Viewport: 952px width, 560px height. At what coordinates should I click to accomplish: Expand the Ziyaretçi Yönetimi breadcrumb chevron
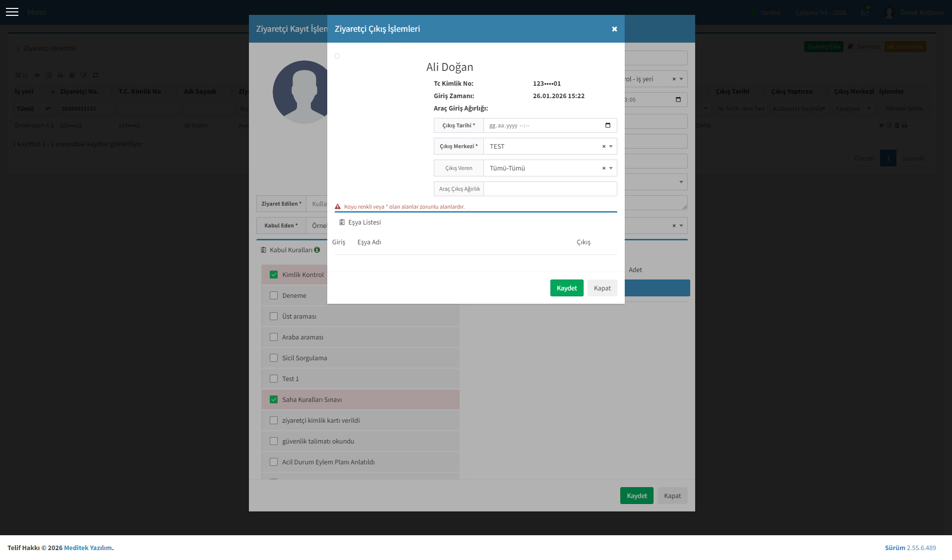coord(18,48)
